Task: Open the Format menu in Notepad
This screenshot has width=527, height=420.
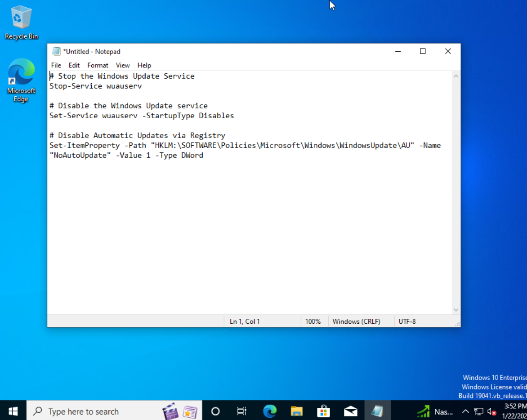Action: point(98,65)
